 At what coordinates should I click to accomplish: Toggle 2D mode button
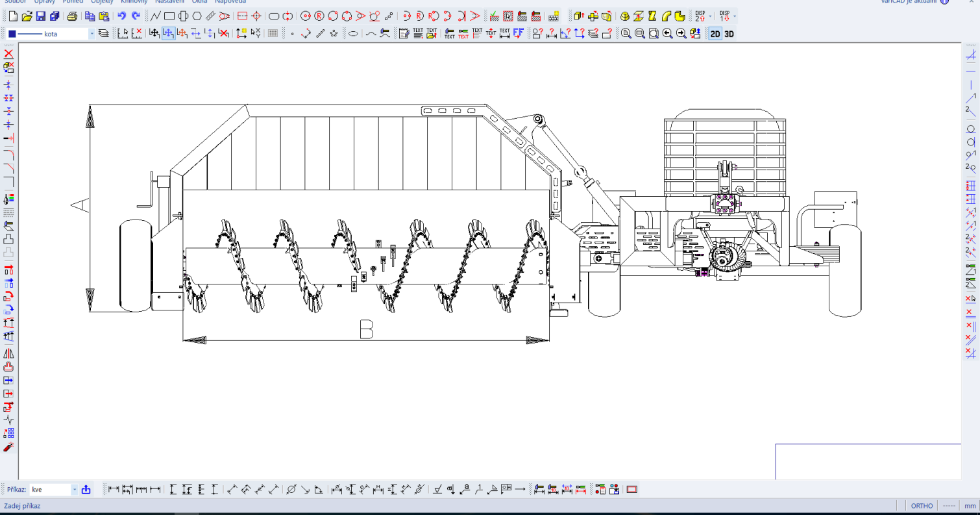click(715, 34)
